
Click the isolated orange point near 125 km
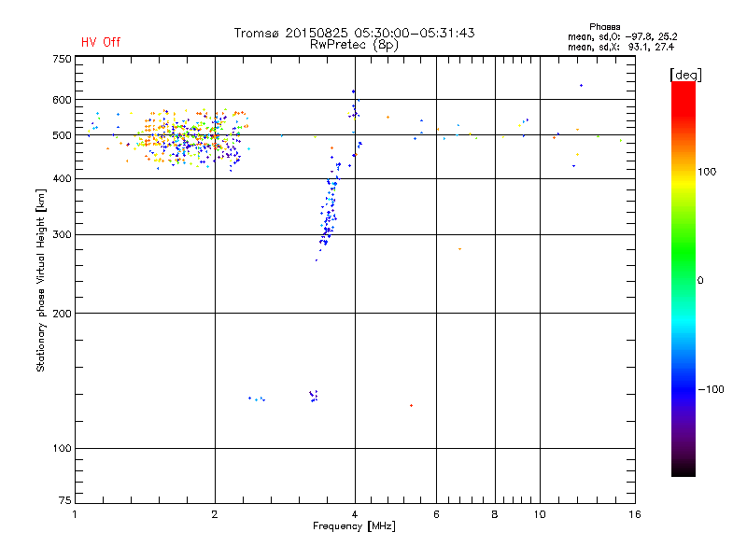point(411,405)
